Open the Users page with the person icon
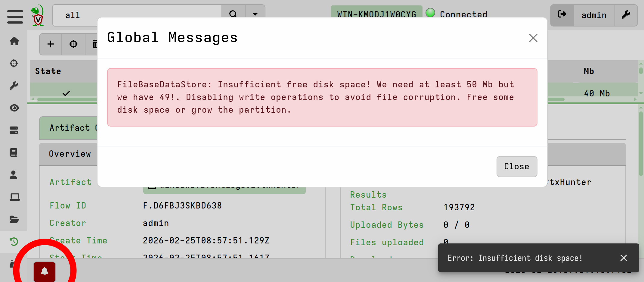This screenshot has width=644, height=282. coord(14,175)
